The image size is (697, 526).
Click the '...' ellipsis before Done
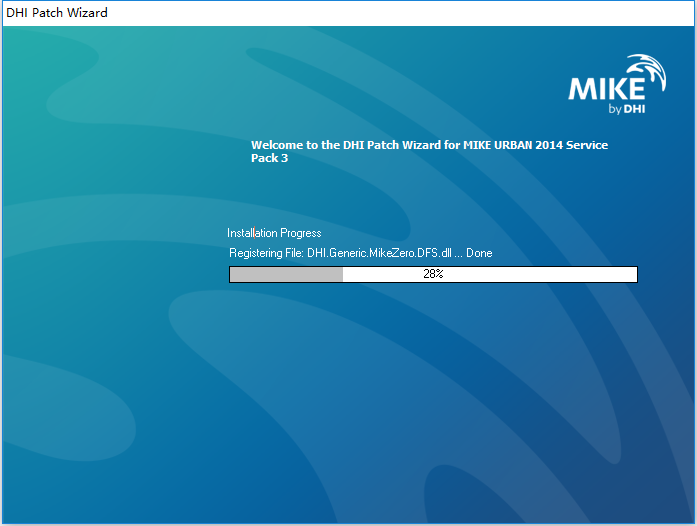click(458, 256)
